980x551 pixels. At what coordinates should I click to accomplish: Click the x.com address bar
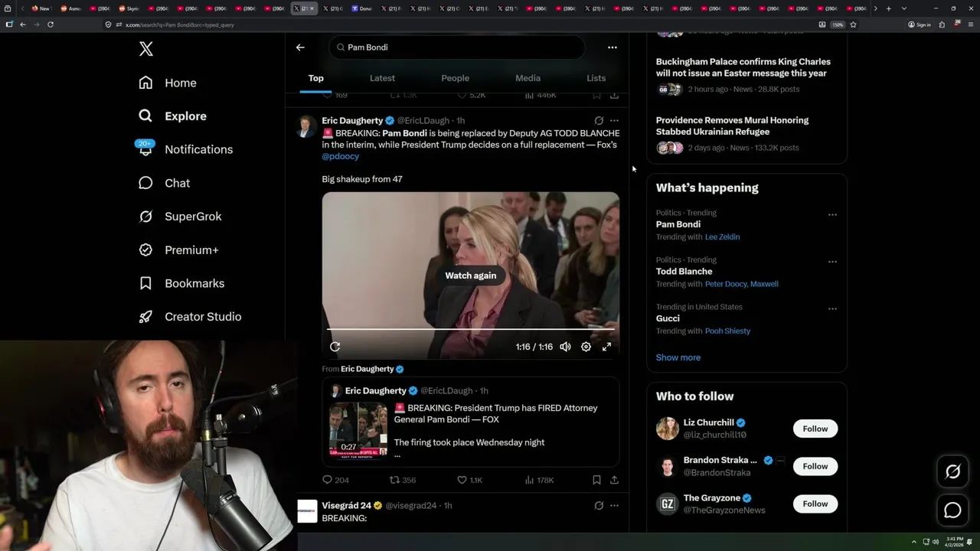(x=459, y=24)
